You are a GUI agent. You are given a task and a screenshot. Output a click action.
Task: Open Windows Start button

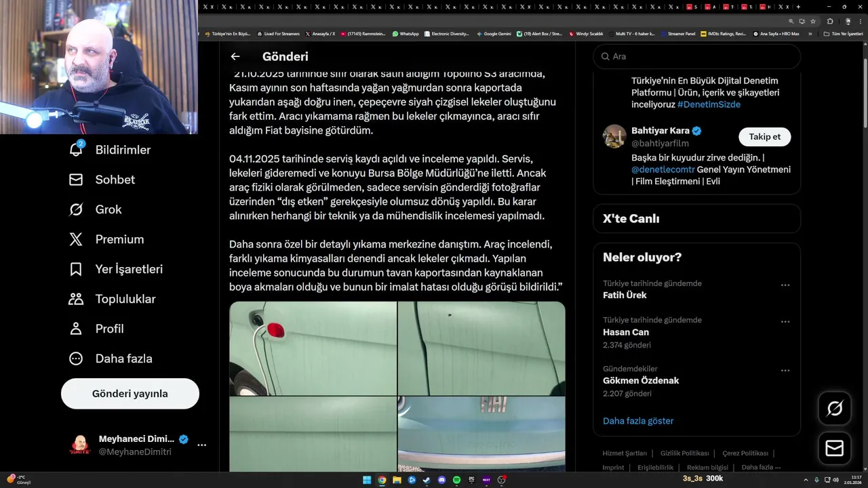tap(367, 480)
